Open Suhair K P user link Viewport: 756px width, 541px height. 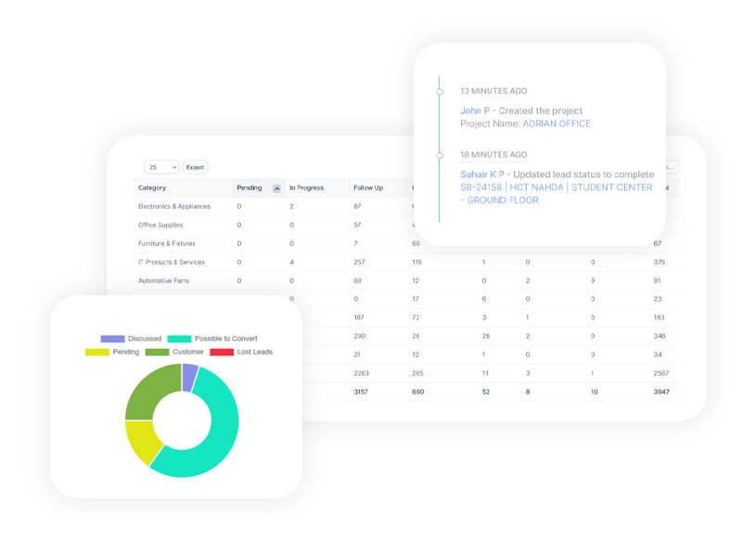click(x=482, y=174)
